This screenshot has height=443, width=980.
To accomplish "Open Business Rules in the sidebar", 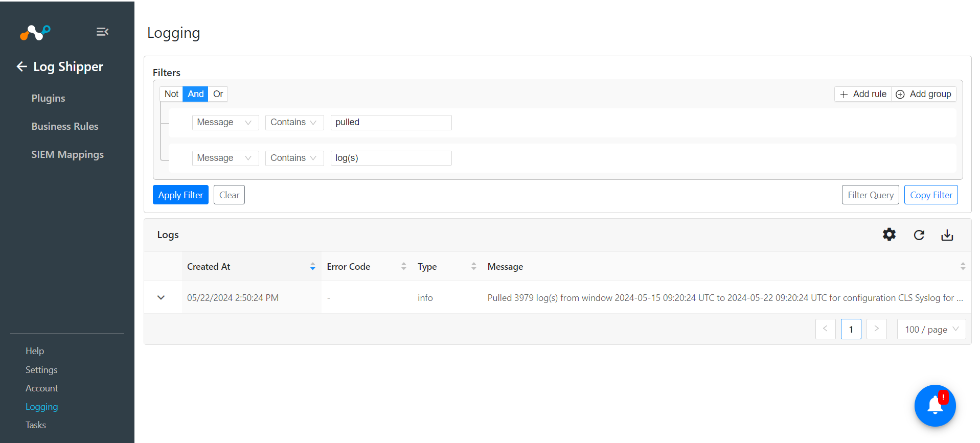I will tap(65, 126).
